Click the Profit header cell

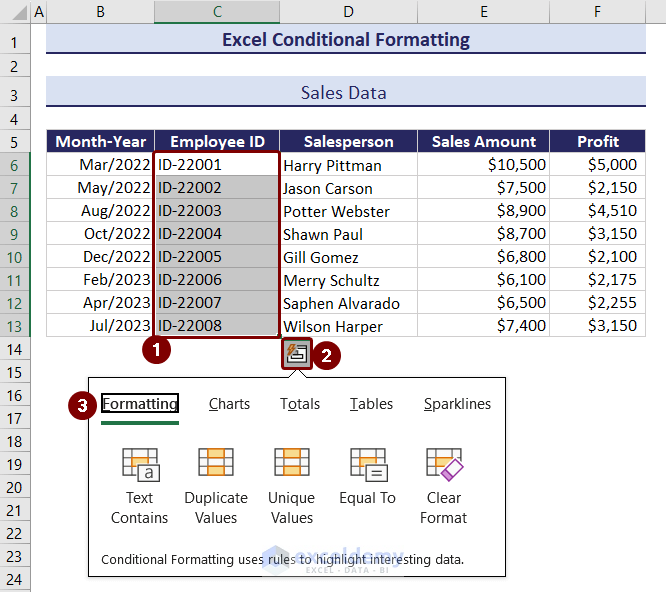tap(597, 141)
